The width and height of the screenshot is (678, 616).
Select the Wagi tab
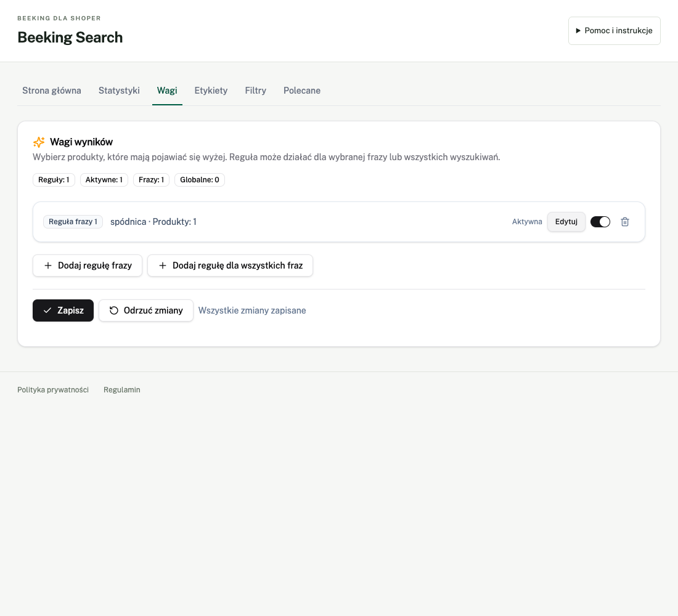(167, 91)
